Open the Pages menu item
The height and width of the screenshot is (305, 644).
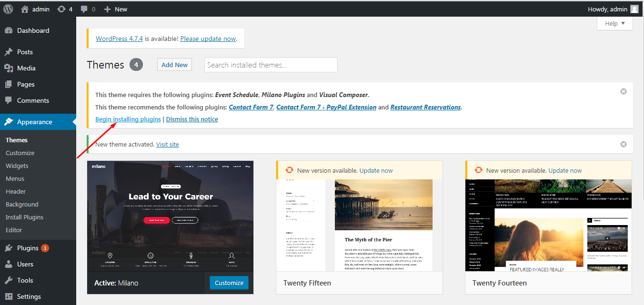(38, 84)
